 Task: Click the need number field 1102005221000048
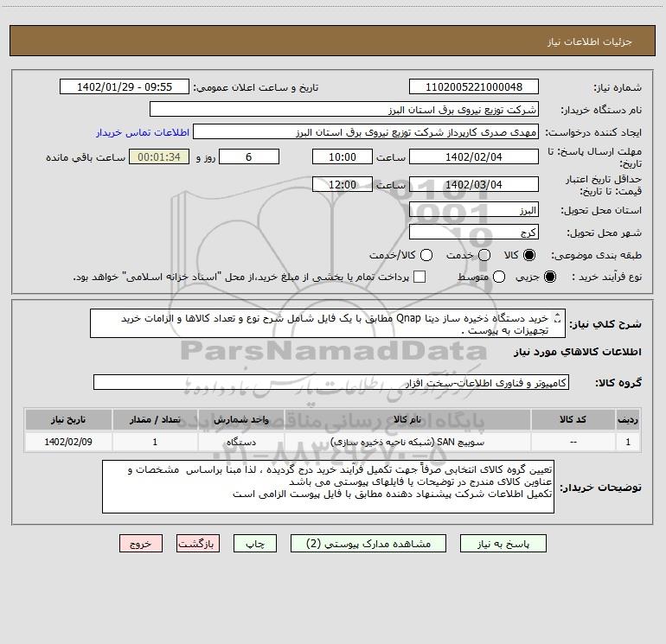point(474,86)
